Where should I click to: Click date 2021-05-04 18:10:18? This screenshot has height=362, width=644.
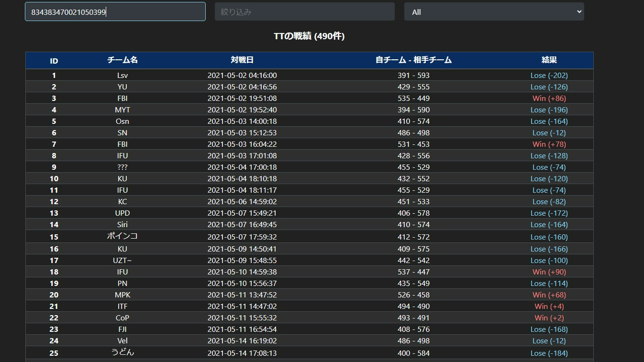click(242, 178)
